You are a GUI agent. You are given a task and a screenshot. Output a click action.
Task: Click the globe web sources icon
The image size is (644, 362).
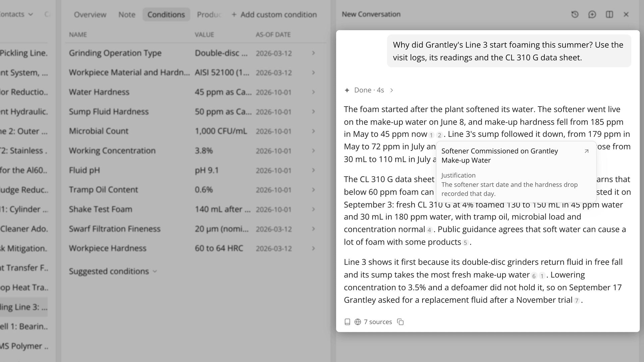click(358, 322)
